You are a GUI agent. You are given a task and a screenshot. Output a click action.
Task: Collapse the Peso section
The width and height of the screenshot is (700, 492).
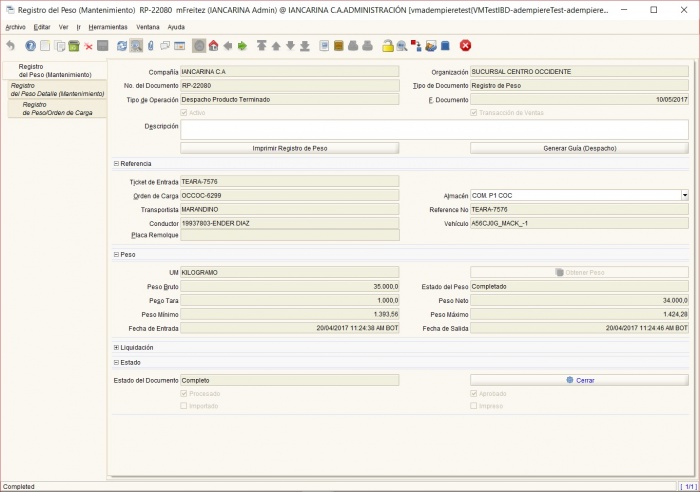(x=116, y=254)
